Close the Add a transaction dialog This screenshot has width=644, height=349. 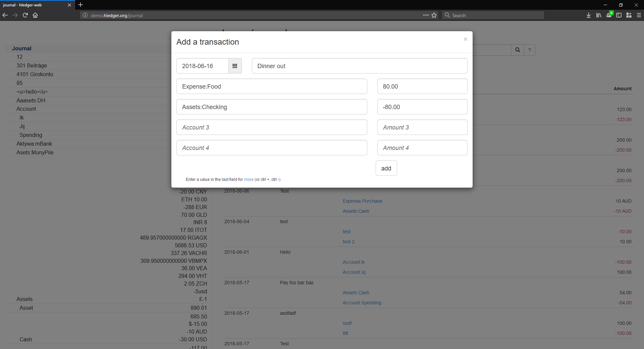(465, 39)
